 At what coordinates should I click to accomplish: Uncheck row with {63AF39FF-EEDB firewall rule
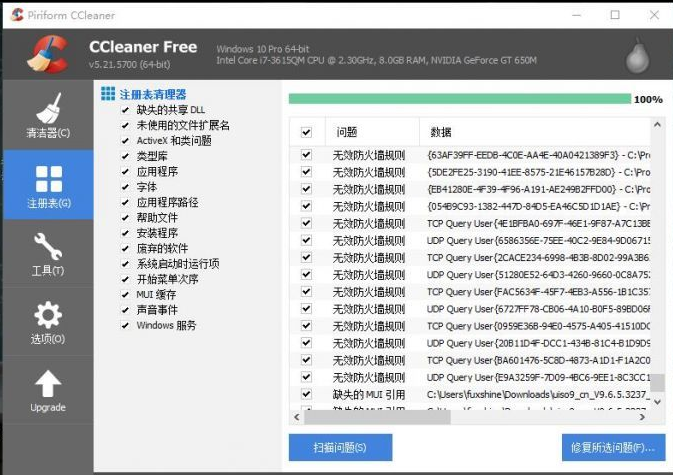point(306,154)
